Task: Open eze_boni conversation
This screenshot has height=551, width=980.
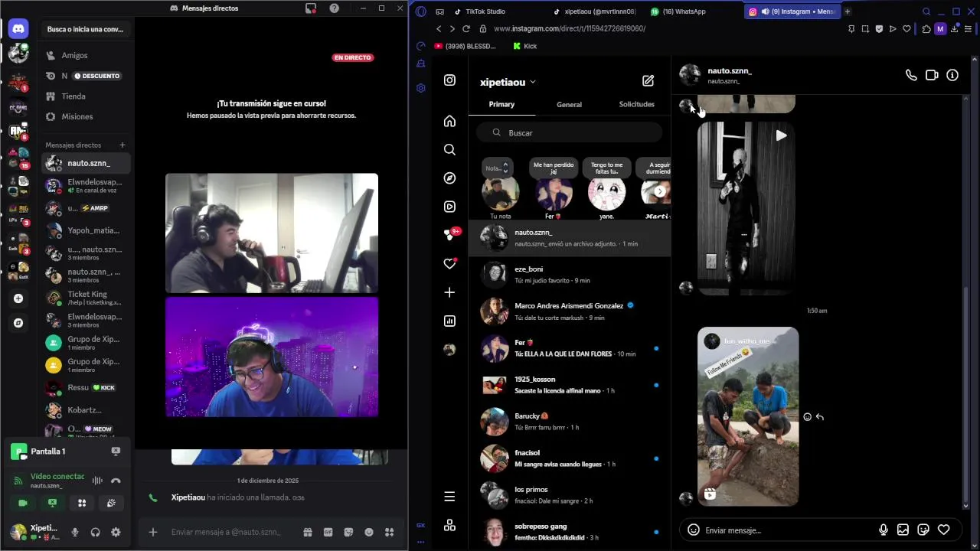Action: [x=570, y=274]
